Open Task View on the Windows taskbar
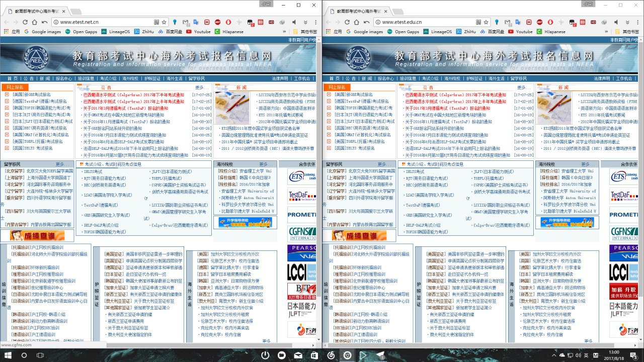This screenshot has height=362, width=644. coord(40,355)
